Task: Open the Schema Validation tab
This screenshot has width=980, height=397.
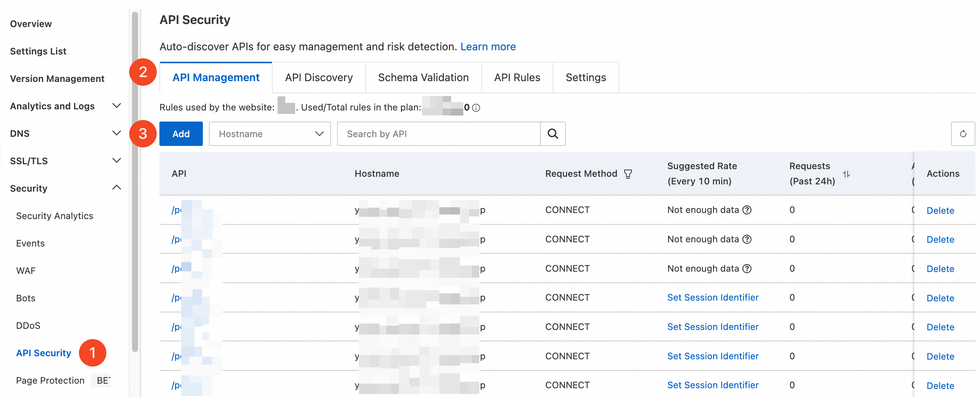Action: [x=423, y=78]
